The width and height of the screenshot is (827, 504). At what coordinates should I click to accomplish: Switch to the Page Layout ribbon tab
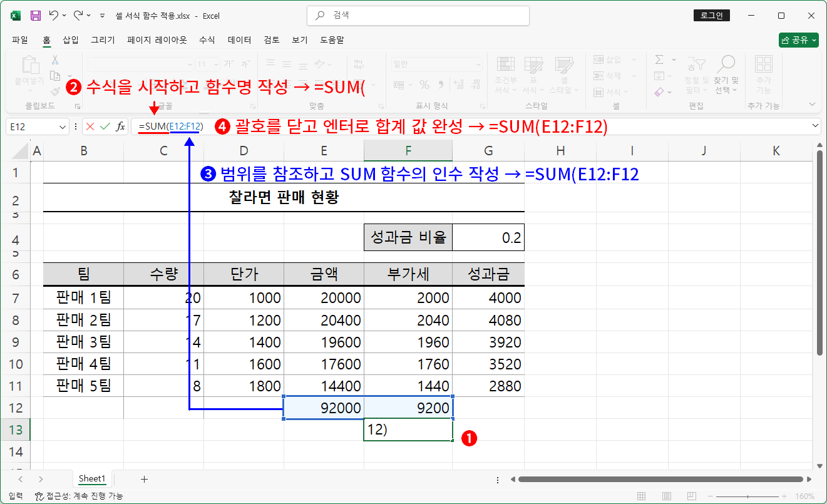(x=157, y=40)
